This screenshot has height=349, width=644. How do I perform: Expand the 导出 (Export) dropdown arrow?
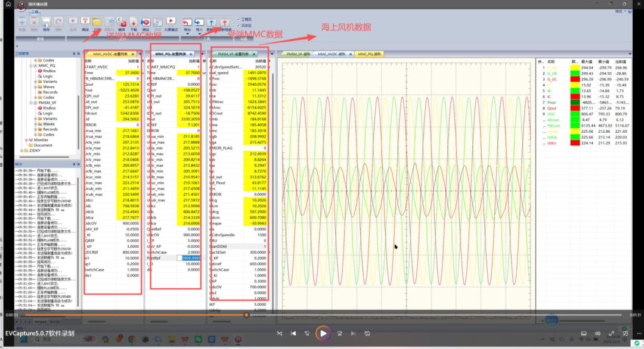point(187,33)
